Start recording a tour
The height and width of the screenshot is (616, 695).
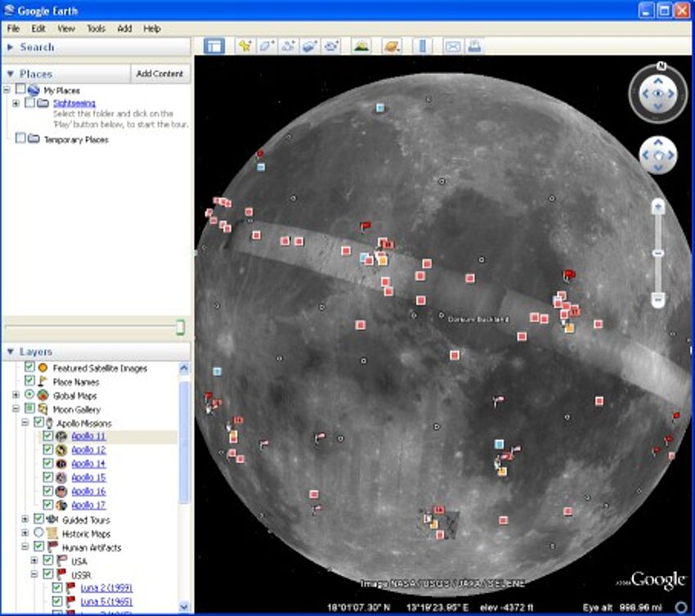pyautogui.click(x=331, y=46)
